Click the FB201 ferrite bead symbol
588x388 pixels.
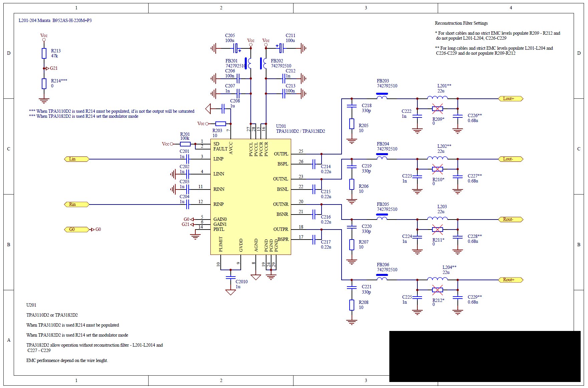tap(248, 63)
